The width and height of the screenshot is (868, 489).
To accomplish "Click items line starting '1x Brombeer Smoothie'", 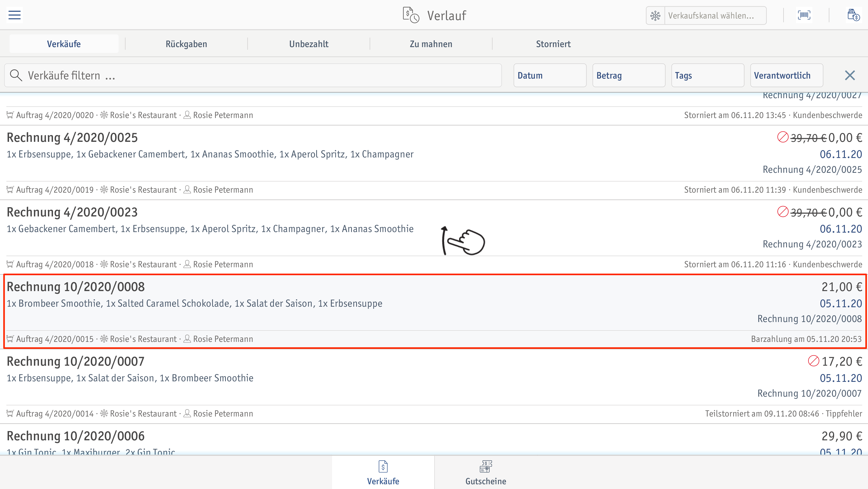I will pos(194,304).
